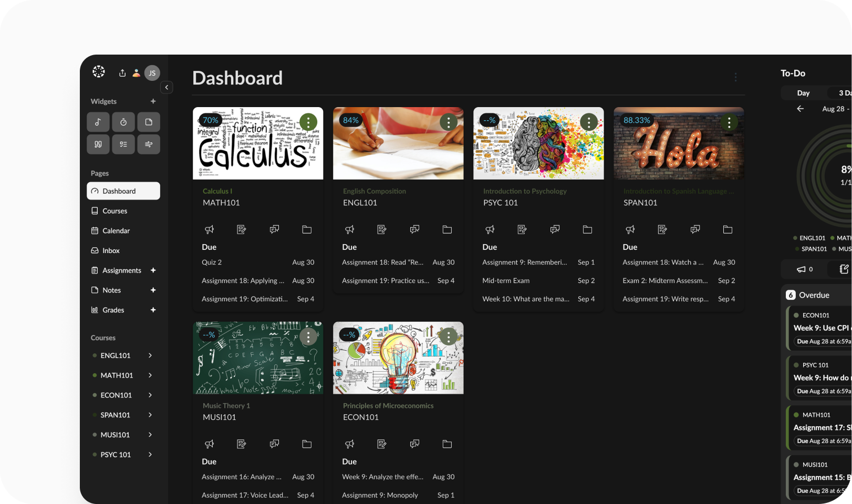852x504 pixels.
Task: Toggle the ENGL101 course color dot
Action: 94,355
